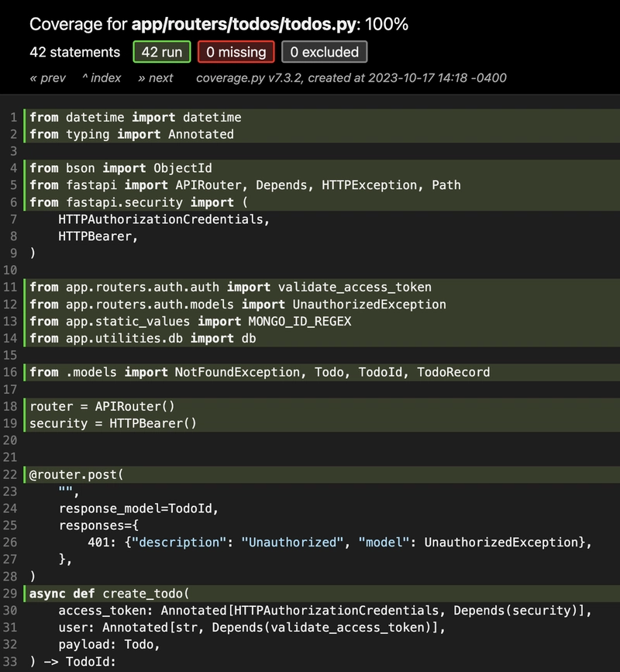
Task: Click the 'async def create_todo(' line
Action: (x=322, y=594)
